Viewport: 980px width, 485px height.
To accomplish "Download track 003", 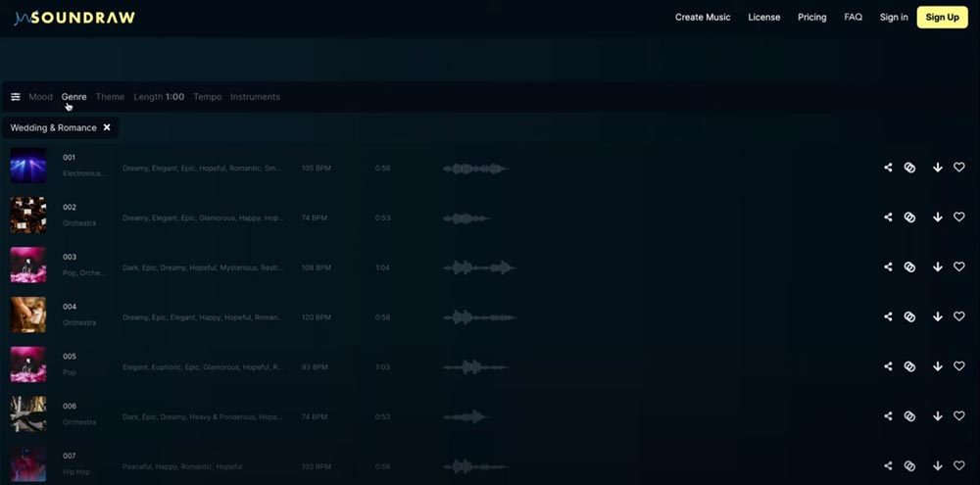I will coord(938,267).
